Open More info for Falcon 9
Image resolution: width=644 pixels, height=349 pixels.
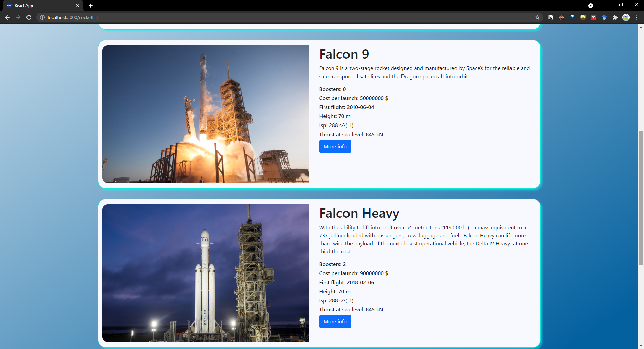tap(335, 146)
